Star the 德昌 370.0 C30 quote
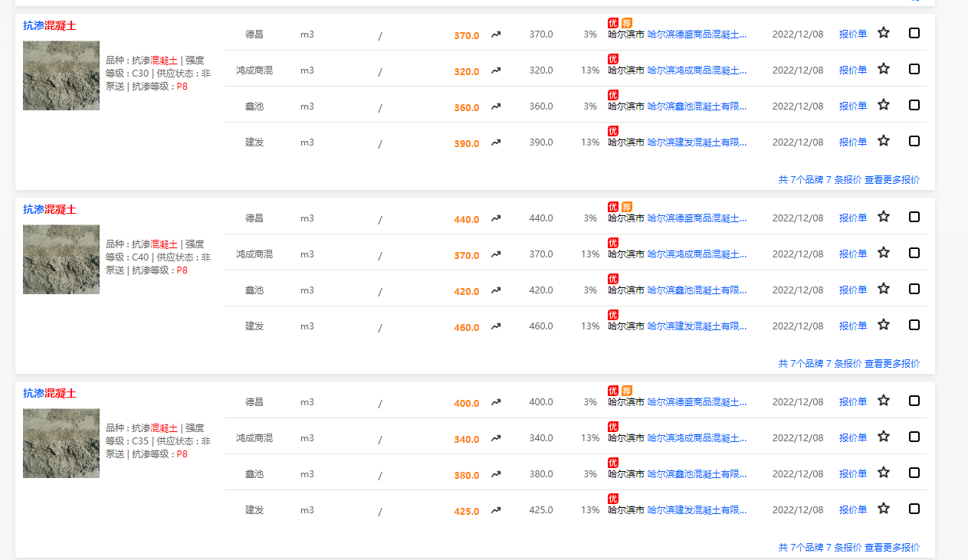Viewport: 968px width, 560px height. click(884, 33)
